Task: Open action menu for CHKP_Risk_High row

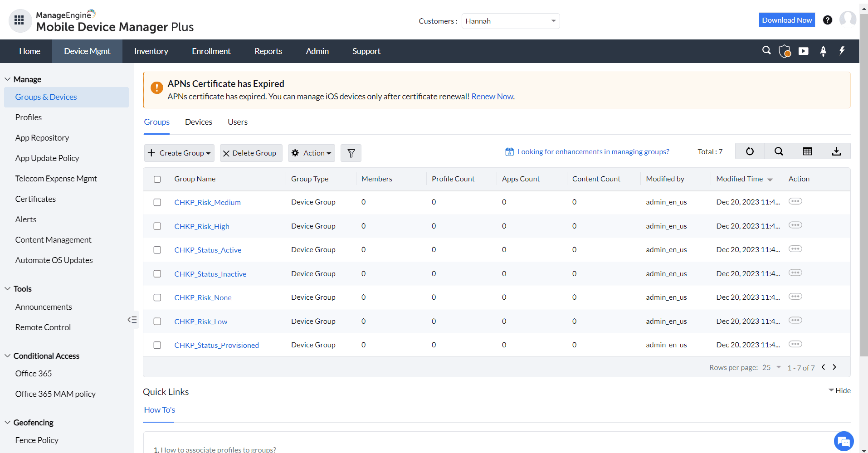Action: (795, 225)
